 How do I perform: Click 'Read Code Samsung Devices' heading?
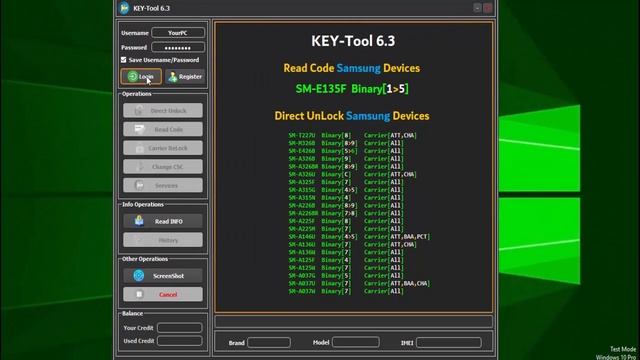tap(351, 68)
